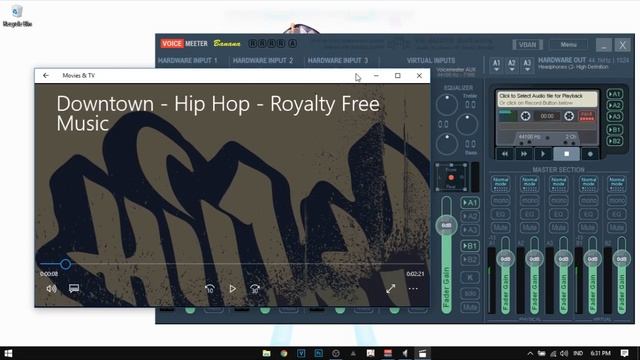Click the IND language indicator
The height and width of the screenshot is (360, 640).
[578, 353]
